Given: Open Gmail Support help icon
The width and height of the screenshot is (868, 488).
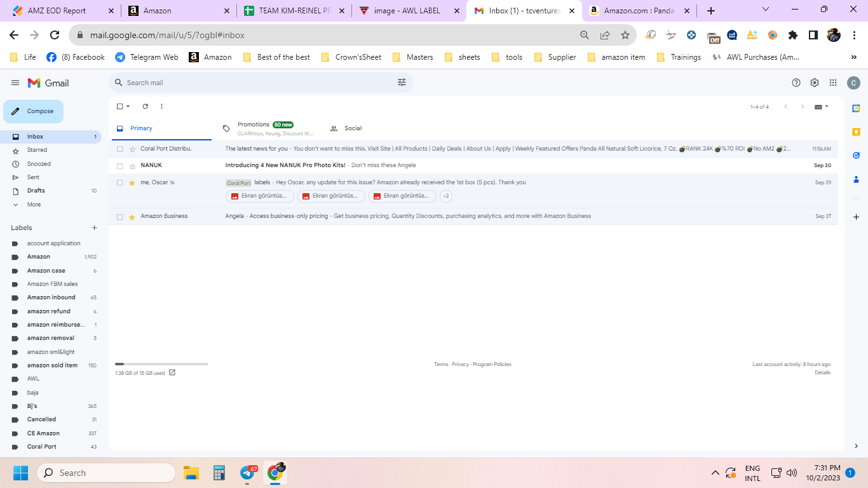Looking at the screenshot, I should pyautogui.click(x=796, y=83).
